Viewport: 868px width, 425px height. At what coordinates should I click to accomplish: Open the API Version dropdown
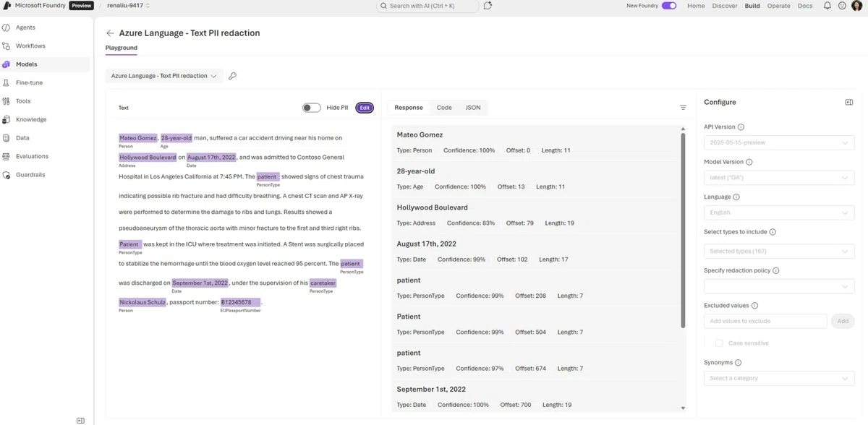pyautogui.click(x=779, y=143)
